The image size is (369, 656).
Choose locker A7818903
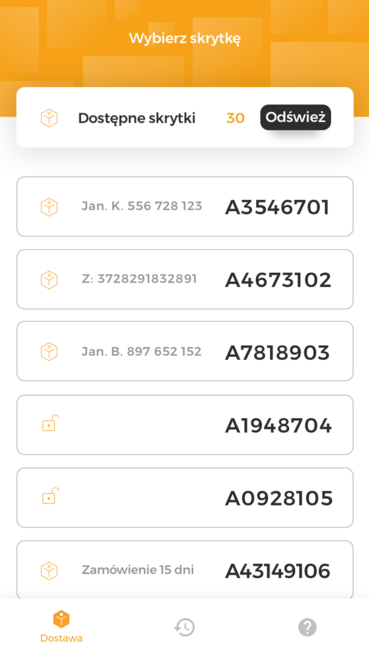[185, 351]
